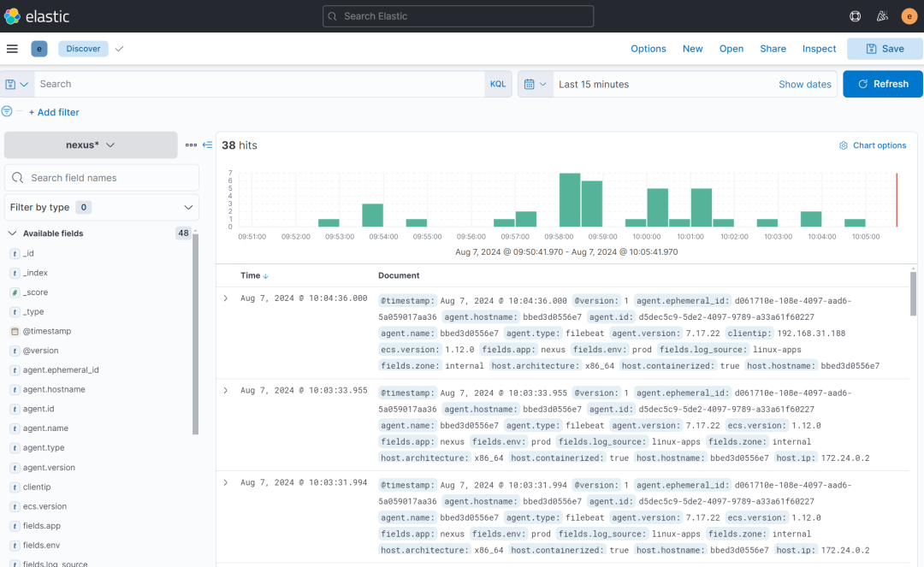Select the fields.app field

click(x=41, y=526)
